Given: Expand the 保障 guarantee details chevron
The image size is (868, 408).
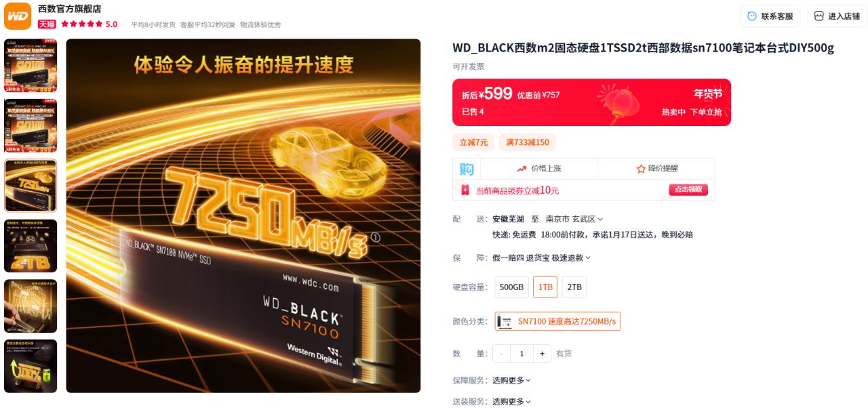Looking at the screenshot, I should point(588,258).
